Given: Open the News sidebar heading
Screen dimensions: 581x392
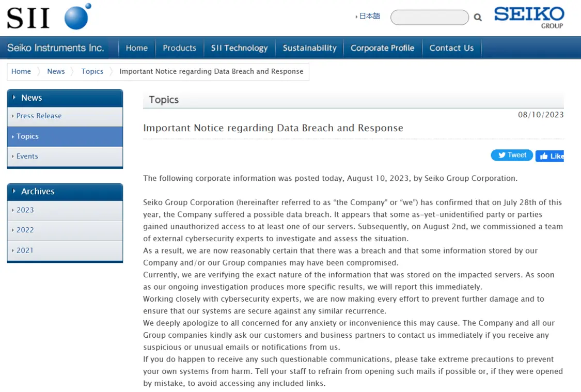Looking at the screenshot, I should point(65,98).
